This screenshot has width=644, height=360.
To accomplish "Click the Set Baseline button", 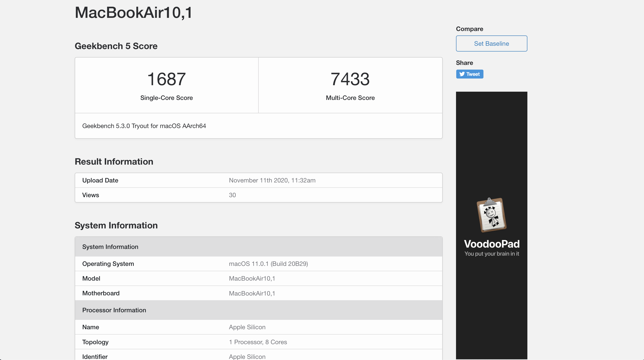I will 491,43.
